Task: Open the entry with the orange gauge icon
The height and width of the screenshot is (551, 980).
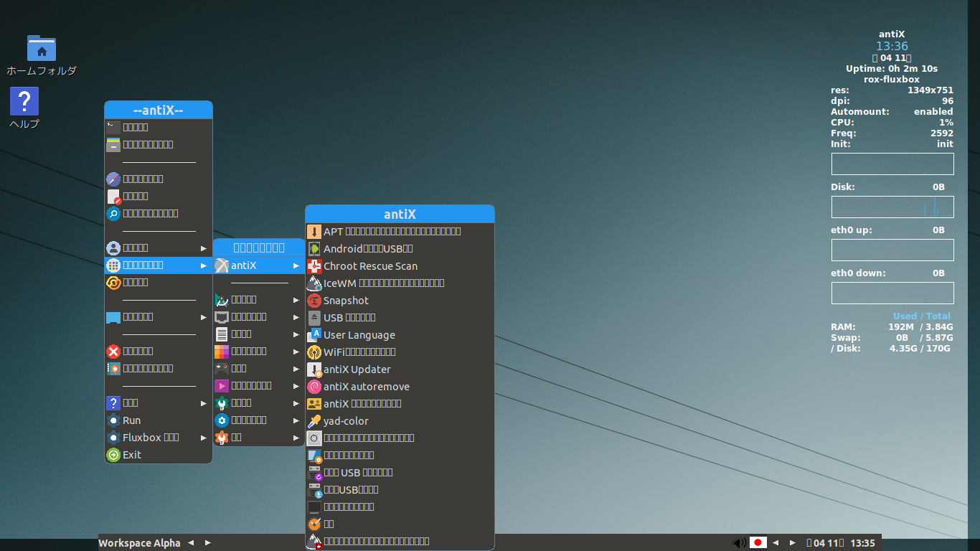Action: click(x=400, y=524)
